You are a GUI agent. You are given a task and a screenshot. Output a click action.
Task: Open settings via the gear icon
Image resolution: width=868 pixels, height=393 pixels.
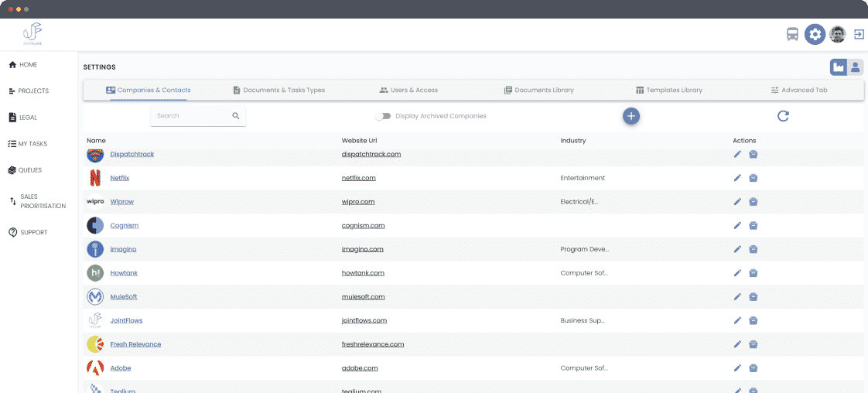pos(815,34)
